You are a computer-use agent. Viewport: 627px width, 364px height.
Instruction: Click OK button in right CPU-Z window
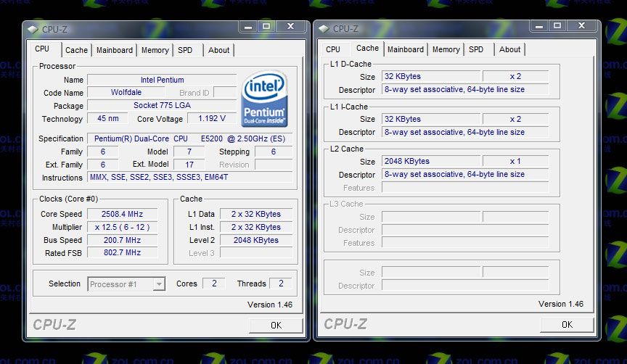click(x=567, y=324)
